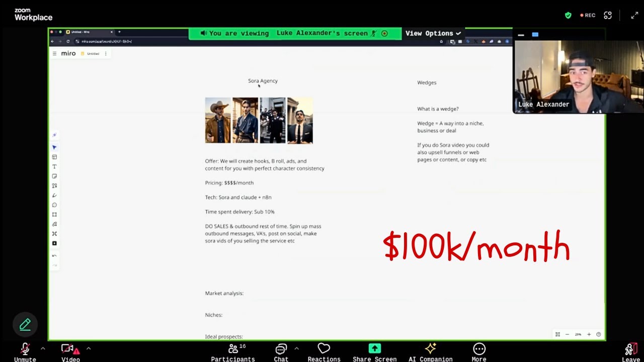Go back in the shared browser
The width and height of the screenshot is (644, 362).
[x=53, y=41]
